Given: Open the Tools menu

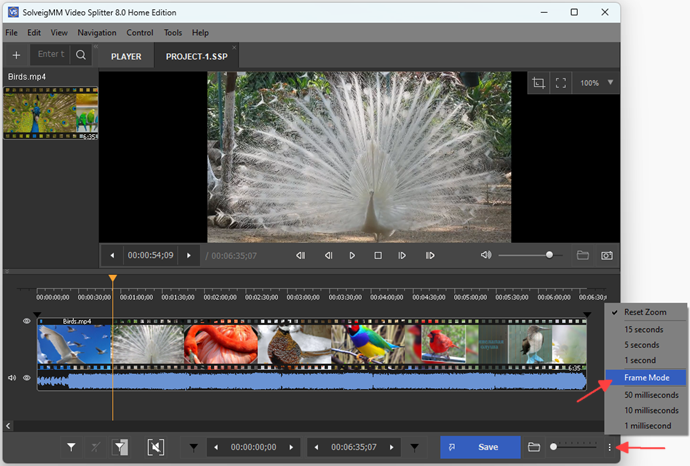Looking at the screenshot, I should pos(173,33).
